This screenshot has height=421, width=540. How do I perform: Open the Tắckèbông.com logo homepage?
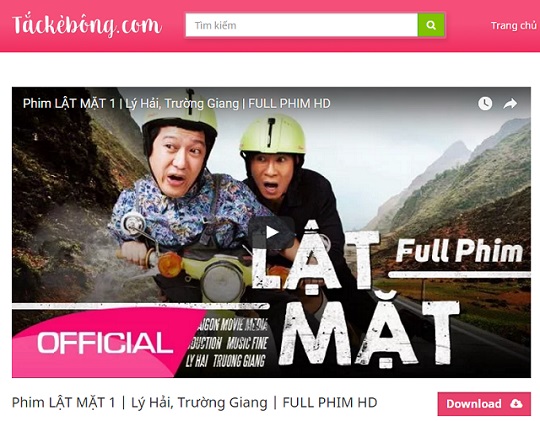click(x=87, y=25)
